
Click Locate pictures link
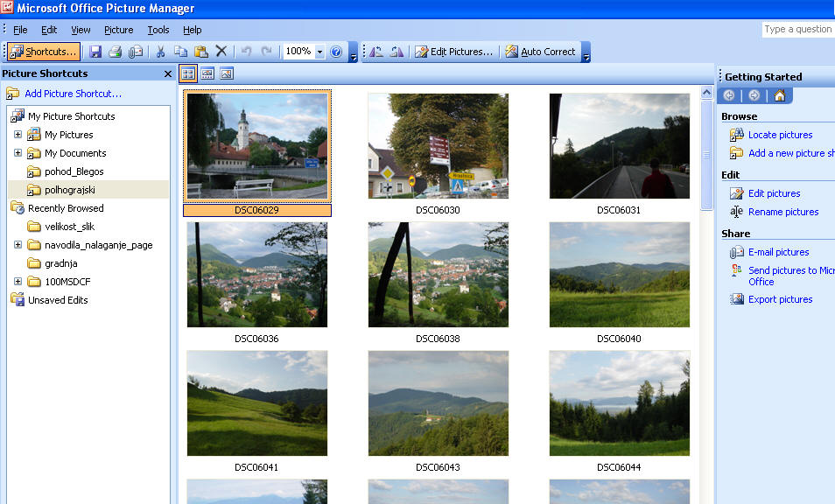(x=780, y=135)
